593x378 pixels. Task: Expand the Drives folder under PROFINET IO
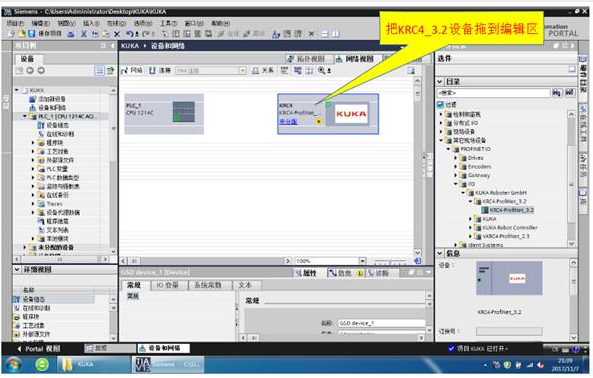[x=456, y=158]
